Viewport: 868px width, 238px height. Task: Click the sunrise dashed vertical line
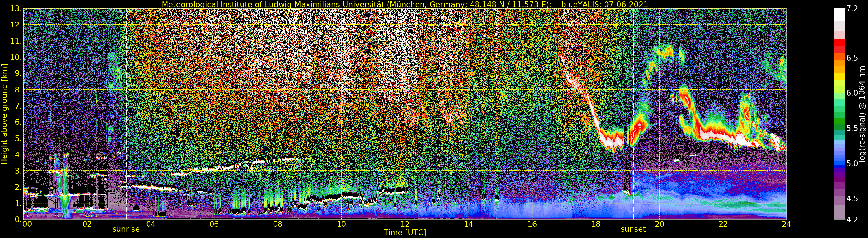coord(126,114)
